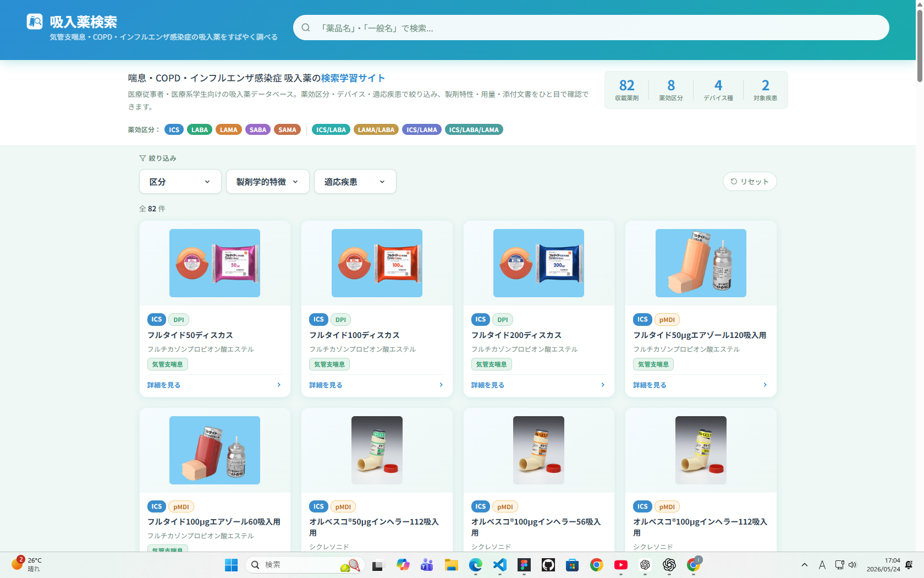Select the LAMA/LABA category chip

point(376,130)
